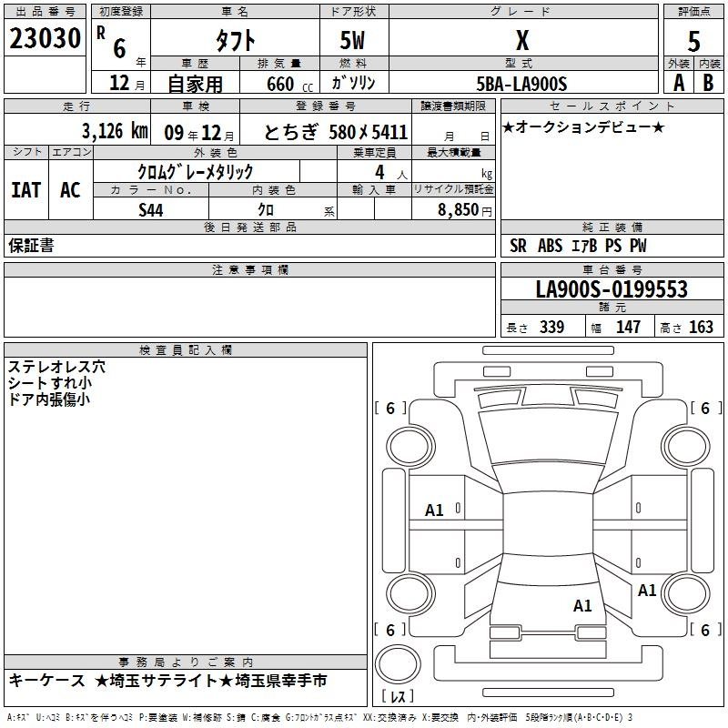Click the rear-left tire rating [6]
The width and height of the screenshot is (728, 728).
click(390, 630)
